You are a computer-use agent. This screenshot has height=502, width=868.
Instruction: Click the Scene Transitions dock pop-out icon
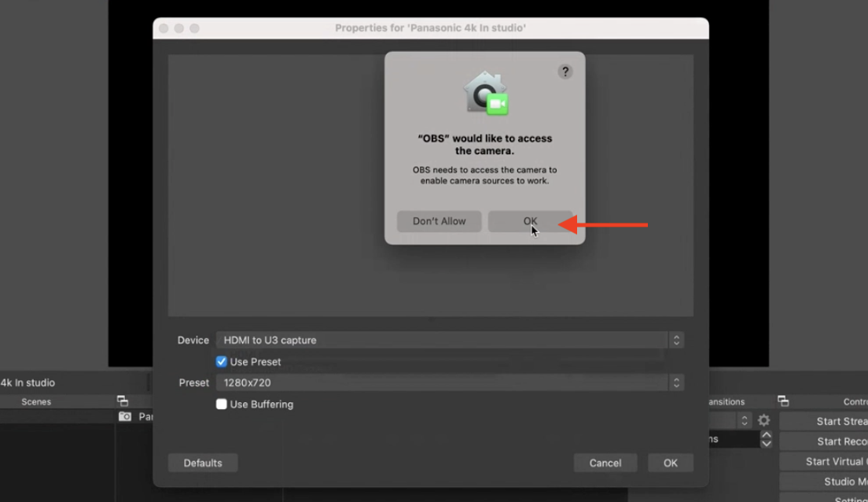783,400
